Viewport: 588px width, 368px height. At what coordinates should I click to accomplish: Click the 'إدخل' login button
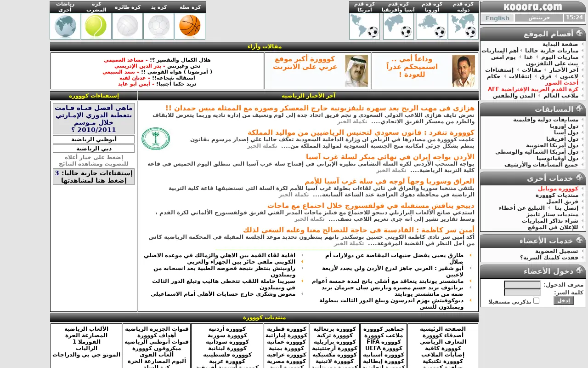pyautogui.click(x=564, y=300)
